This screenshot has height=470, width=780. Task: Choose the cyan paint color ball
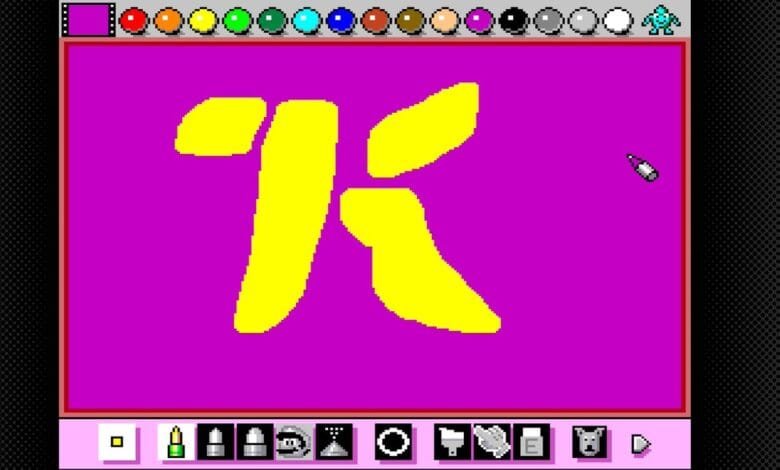coord(306,20)
